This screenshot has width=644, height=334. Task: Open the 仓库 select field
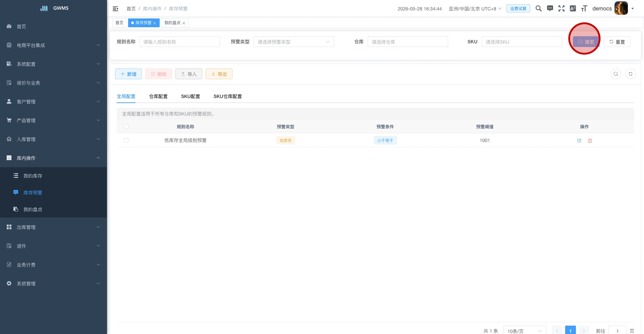pyautogui.click(x=408, y=42)
